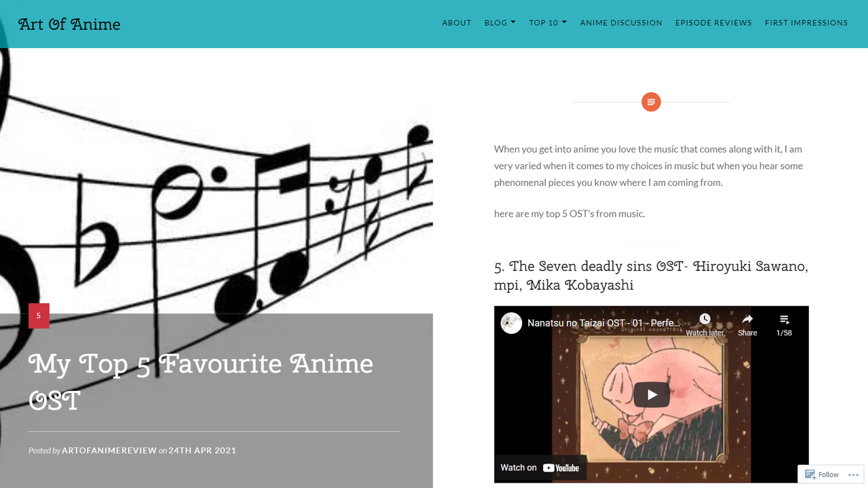The height and width of the screenshot is (488, 868).
Task: Go to the Anime Discussion page
Action: [621, 22]
